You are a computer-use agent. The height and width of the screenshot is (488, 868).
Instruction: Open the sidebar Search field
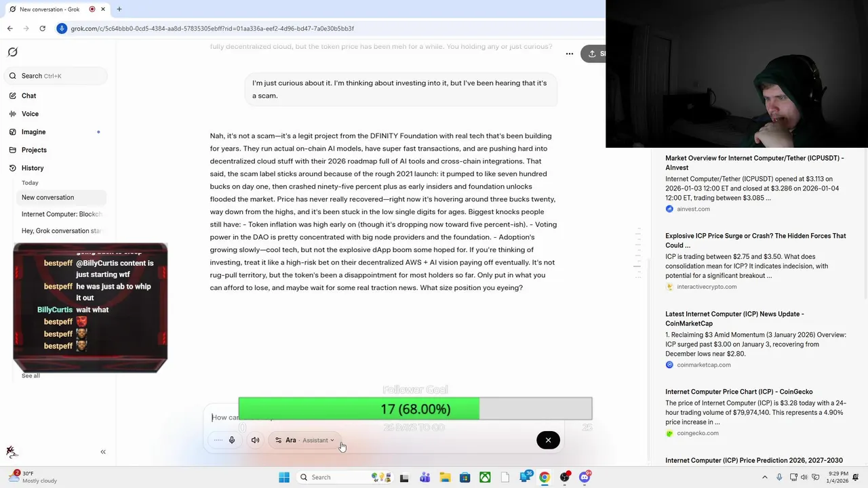coord(56,76)
